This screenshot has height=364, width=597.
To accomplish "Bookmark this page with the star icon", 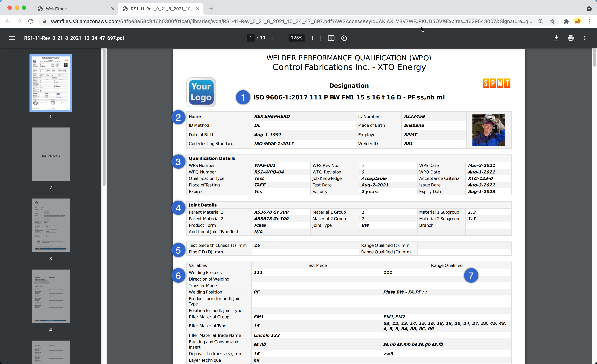I will pyautogui.click(x=552, y=21).
